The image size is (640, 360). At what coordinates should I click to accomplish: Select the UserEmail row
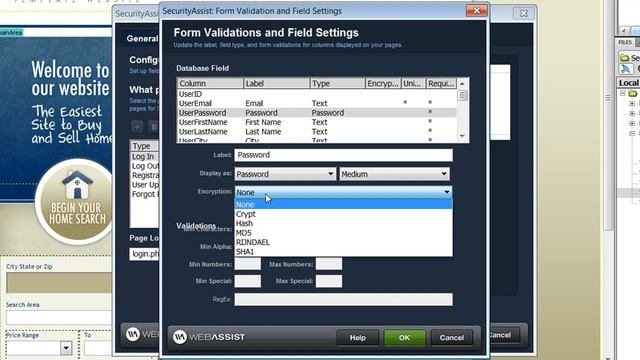pos(317,103)
